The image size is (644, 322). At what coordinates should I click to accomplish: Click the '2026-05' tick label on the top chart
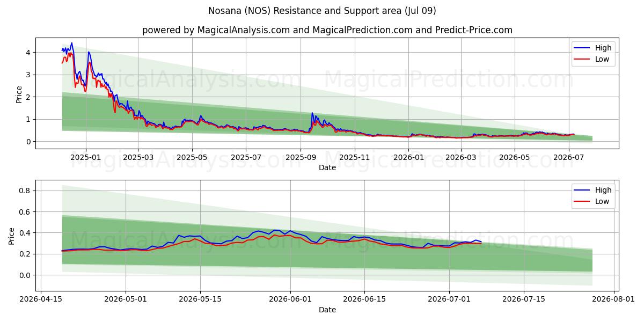pos(515,157)
